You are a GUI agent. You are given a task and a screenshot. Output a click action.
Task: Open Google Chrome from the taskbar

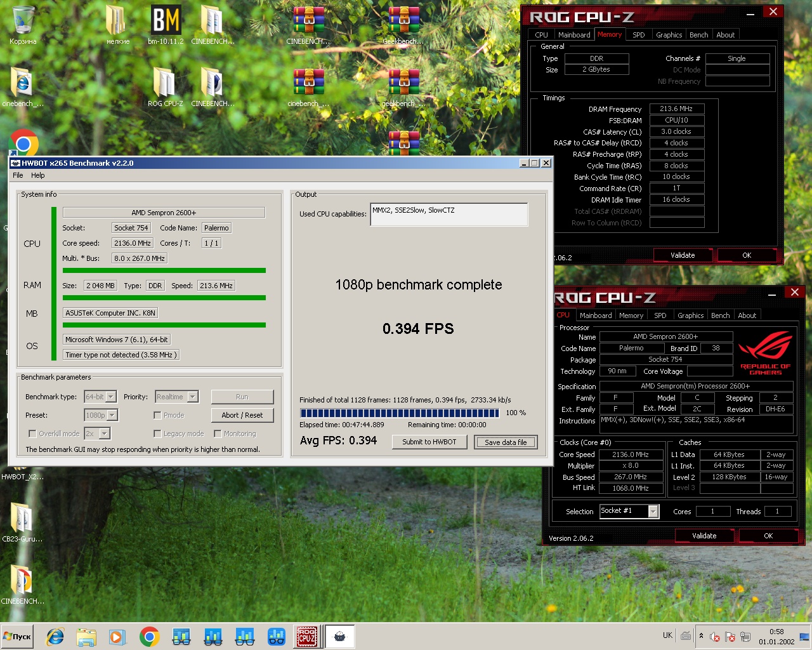pyautogui.click(x=149, y=637)
